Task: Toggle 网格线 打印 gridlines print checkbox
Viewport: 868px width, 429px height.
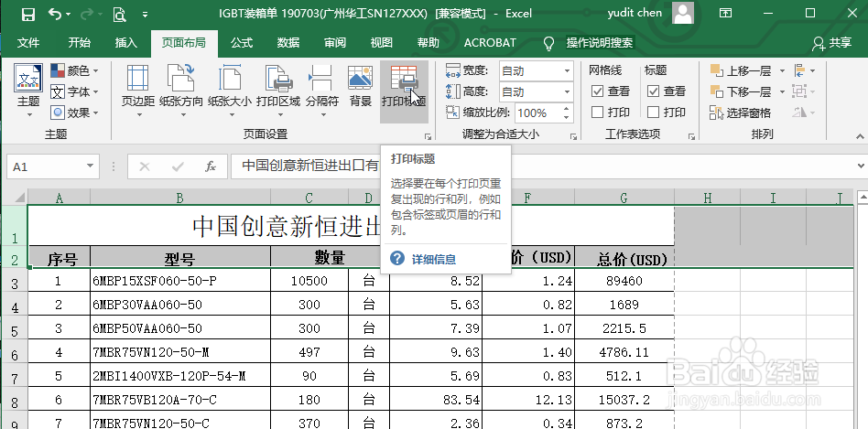Action: (597, 113)
